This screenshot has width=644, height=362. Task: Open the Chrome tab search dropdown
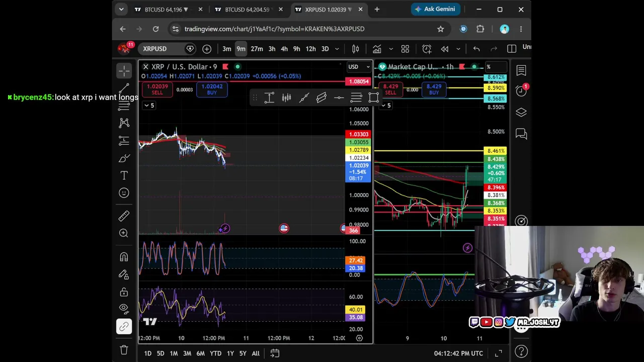pos(121,9)
